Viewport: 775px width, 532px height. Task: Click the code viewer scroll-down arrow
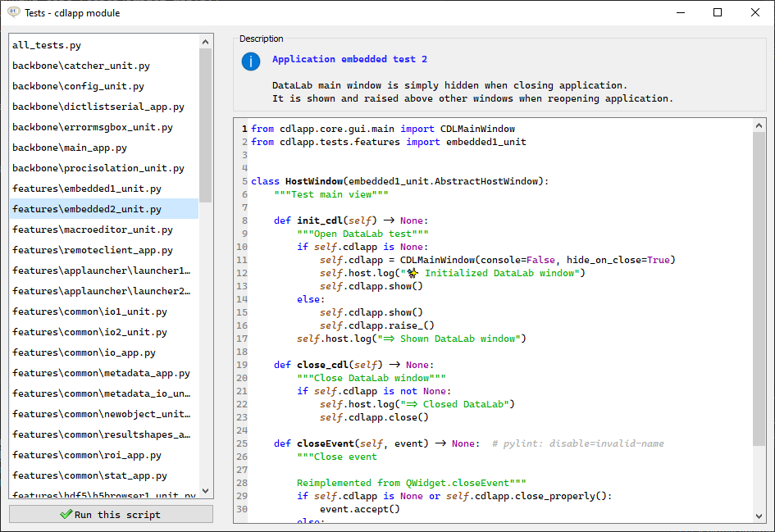[759, 516]
